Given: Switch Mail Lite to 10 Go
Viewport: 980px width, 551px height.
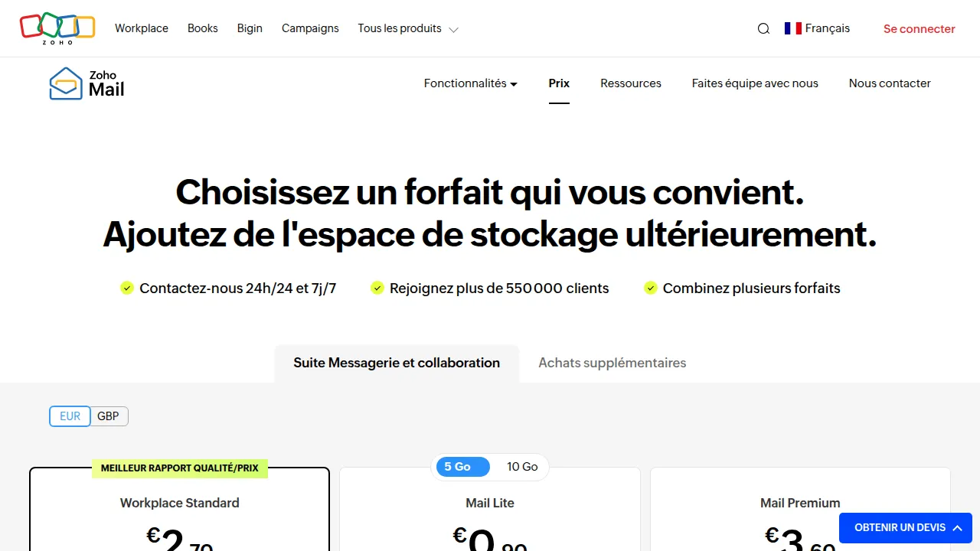Looking at the screenshot, I should tap(522, 467).
